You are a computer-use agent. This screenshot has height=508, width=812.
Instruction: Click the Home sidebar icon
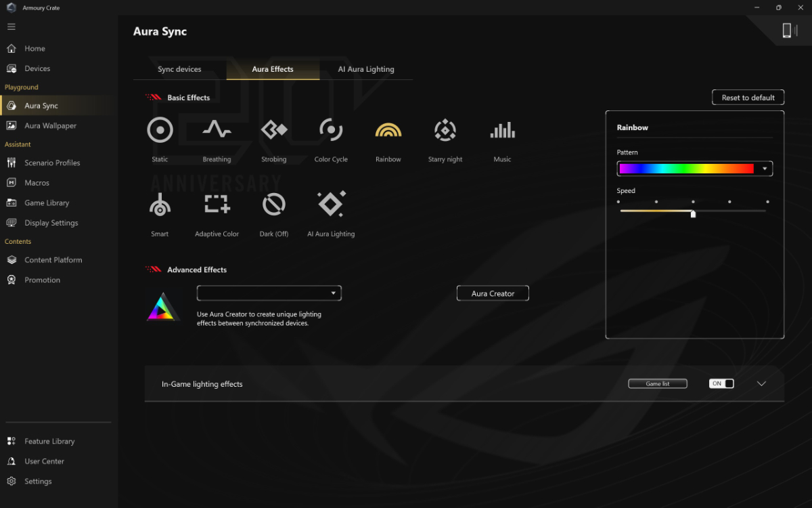coord(12,49)
